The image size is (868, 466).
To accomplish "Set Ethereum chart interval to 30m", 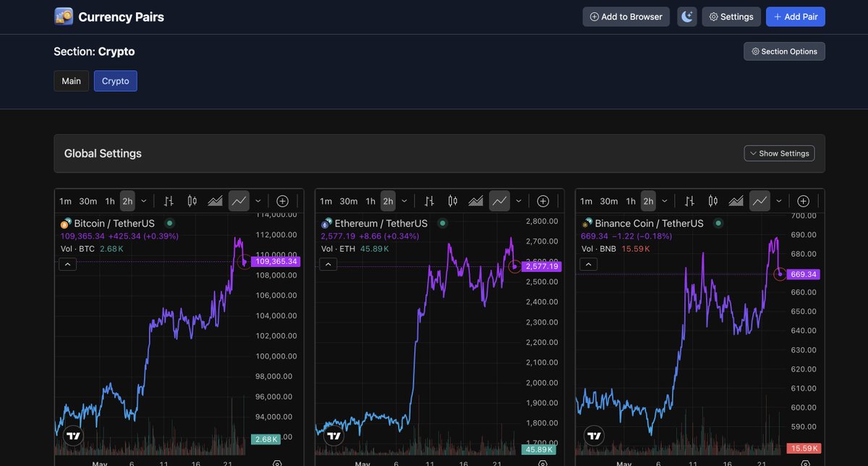I will [x=349, y=201].
